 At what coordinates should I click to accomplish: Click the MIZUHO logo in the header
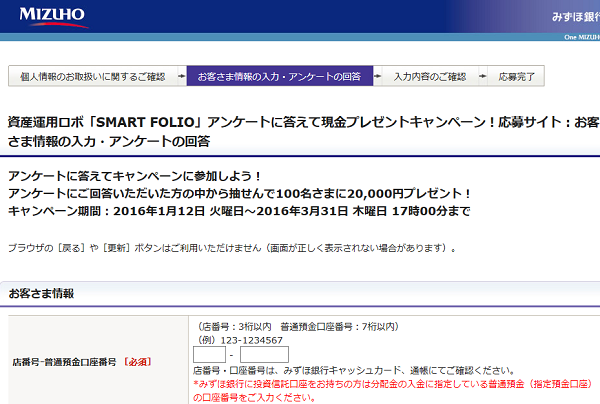[53, 17]
